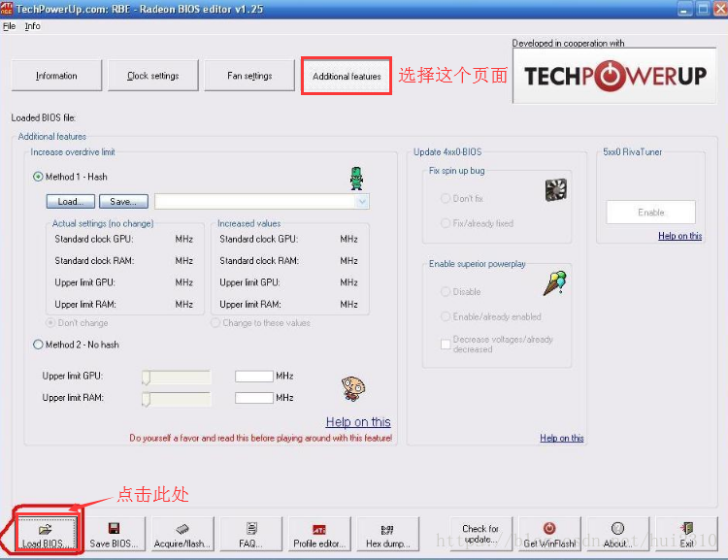Viewport: 728px width, 560px height.
Task: Minimize the RBE window
Action: pos(685,9)
